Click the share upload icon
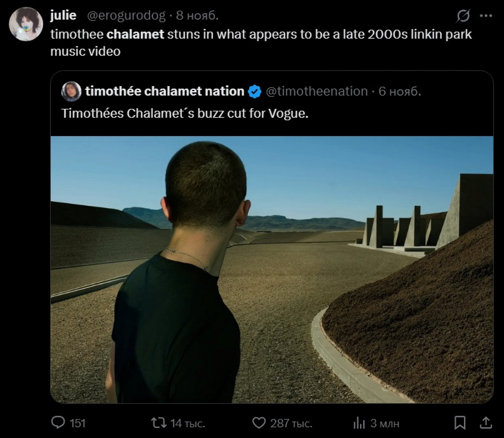504x438 pixels. click(x=486, y=423)
